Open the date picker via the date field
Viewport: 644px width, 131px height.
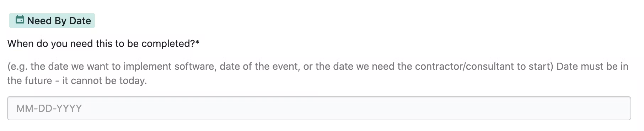[x=319, y=108]
